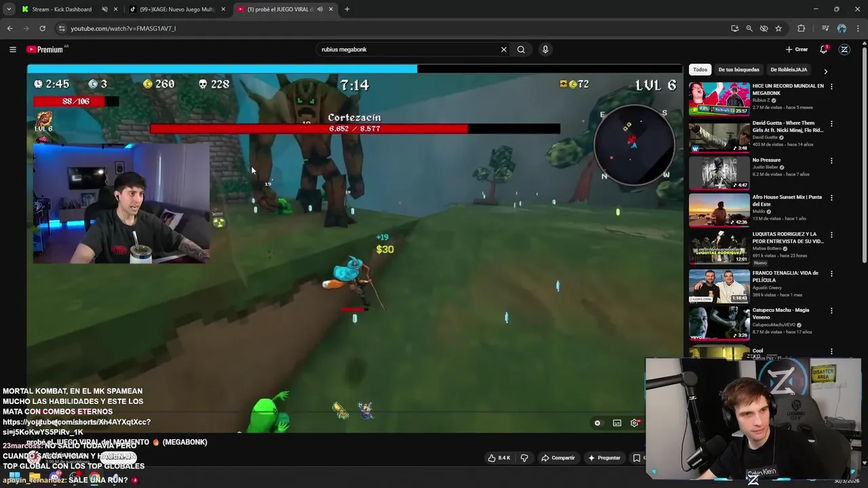Close the TikTok JKAGE tab
Screen dimensions: 868x488
[x=223, y=9]
